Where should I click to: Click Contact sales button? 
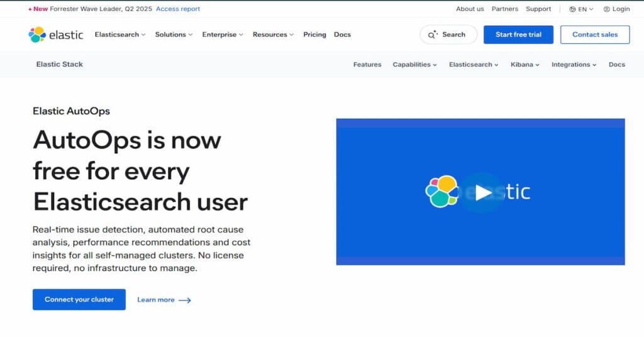point(595,35)
